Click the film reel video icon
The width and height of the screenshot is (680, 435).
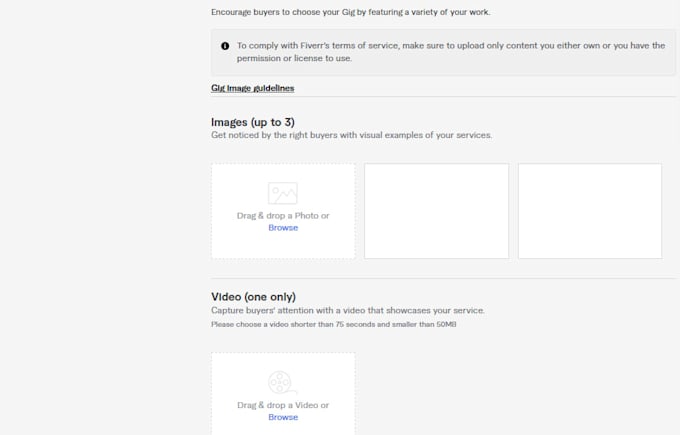(x=282, y=383)
